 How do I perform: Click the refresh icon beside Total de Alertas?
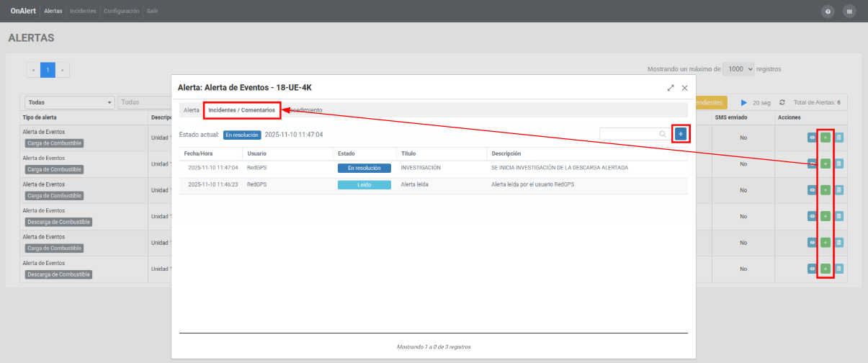(x=782, y=102)
